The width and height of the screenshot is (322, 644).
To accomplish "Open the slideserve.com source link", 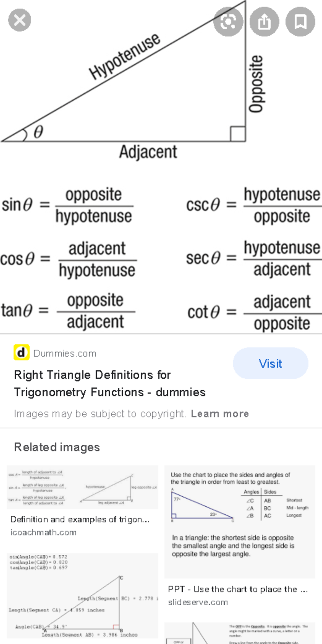I will coord(198,602).
